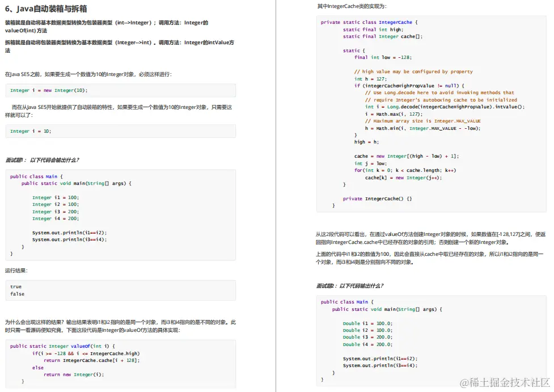Click 'public static Integer valueOf(int i) {'

pos(62,347)
